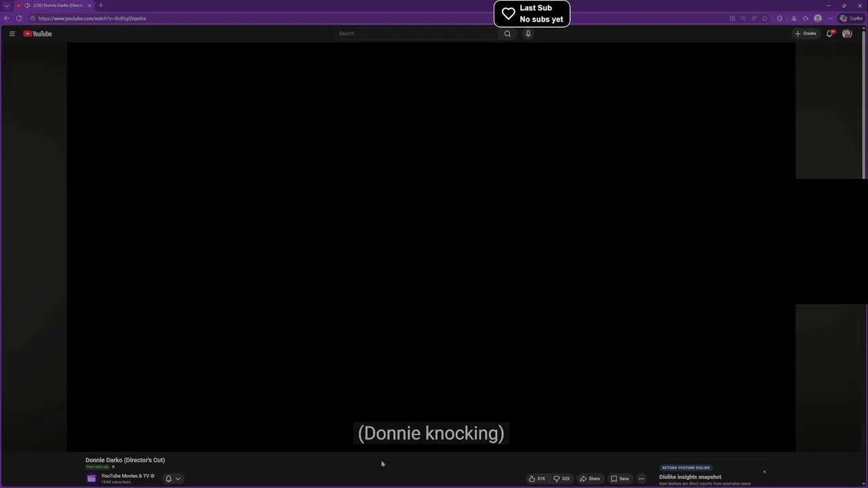This screenshot has width=868, height=488.
Task: Dislike the video with thumbs down
Action: click(561, 479)
